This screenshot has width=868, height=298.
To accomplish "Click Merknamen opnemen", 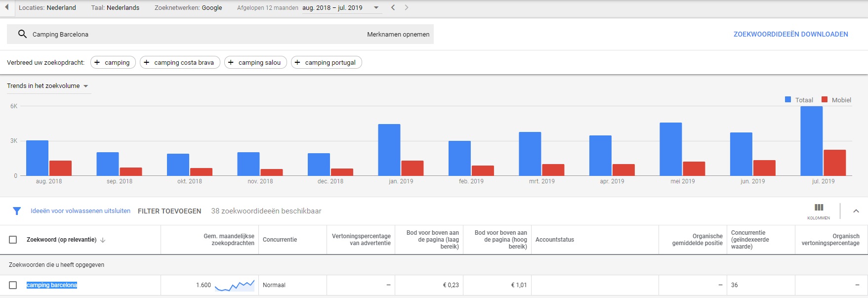I will pyautogui.click(x=398, y=35).
